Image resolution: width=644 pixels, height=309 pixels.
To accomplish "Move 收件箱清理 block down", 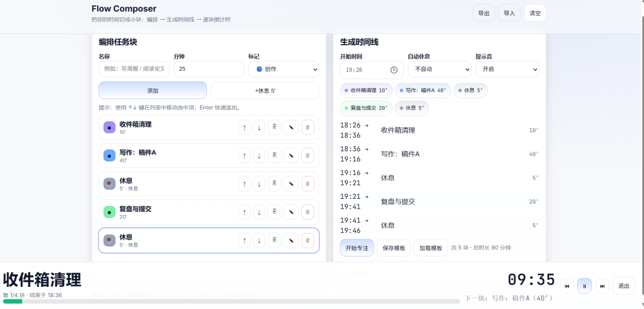I will pos(259,127).
